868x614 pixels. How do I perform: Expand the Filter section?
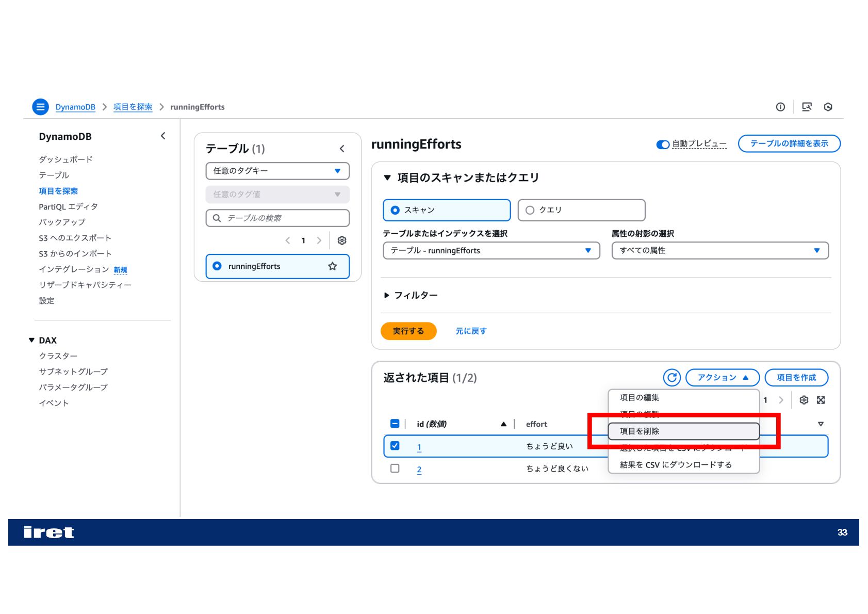point(411,296)
